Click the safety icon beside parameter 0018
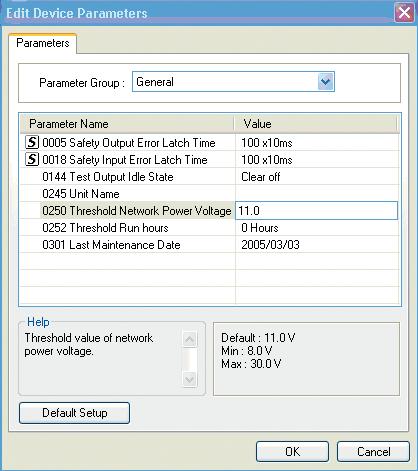The width and height of the screenshot is (418, 471). pyautogui.click(x=32, y=159)
